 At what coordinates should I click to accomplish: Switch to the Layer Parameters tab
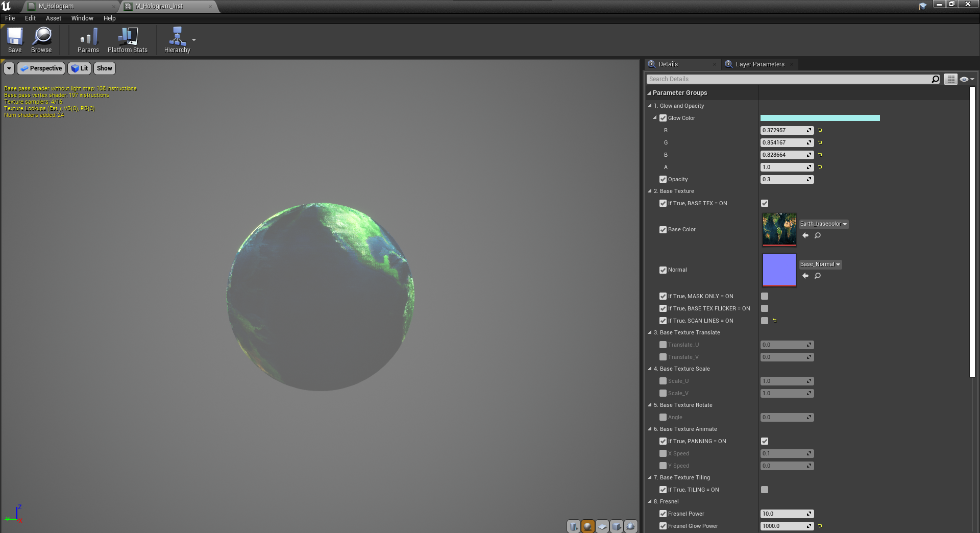point(759,64)
